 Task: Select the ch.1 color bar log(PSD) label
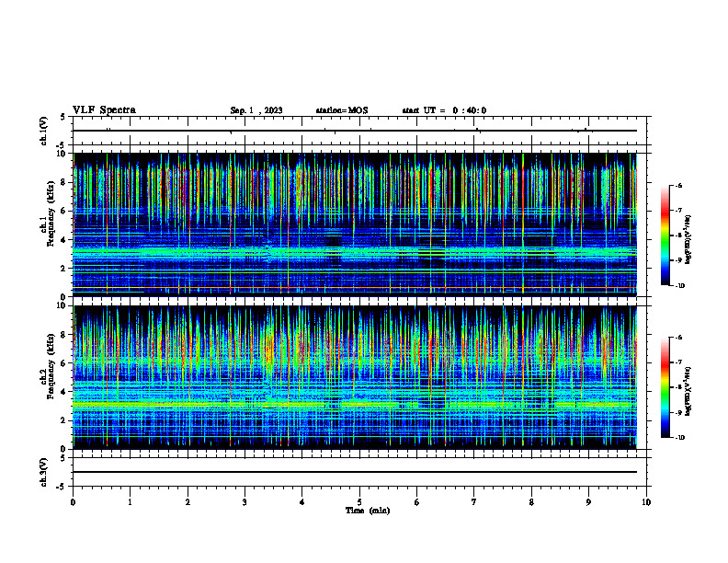point(688,240)
